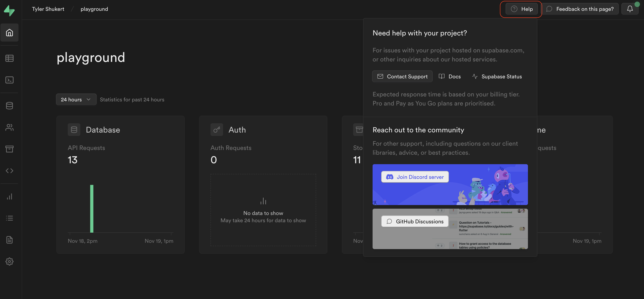Click the API Requests value 13
644x299 pixels.
pos(72,160)
